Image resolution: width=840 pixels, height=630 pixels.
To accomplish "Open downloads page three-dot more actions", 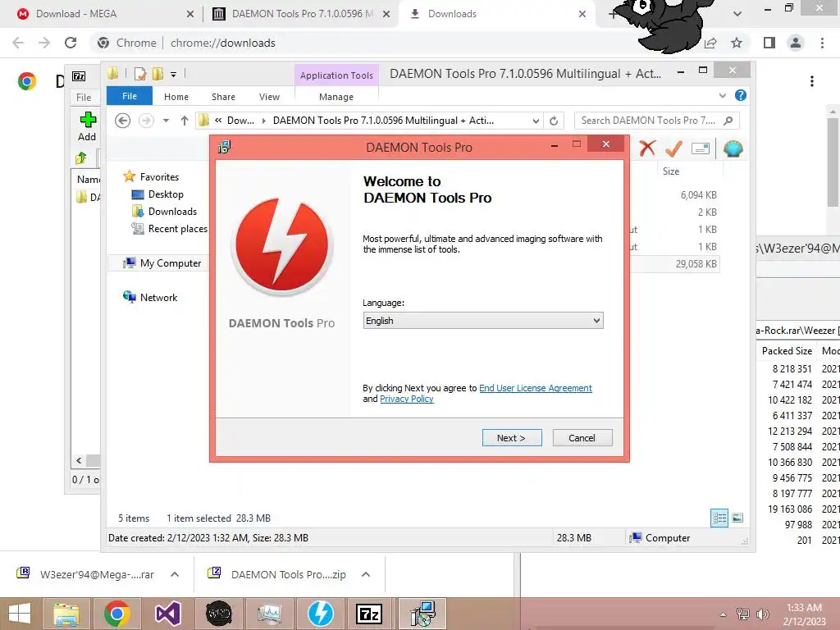I will [812, 81].
